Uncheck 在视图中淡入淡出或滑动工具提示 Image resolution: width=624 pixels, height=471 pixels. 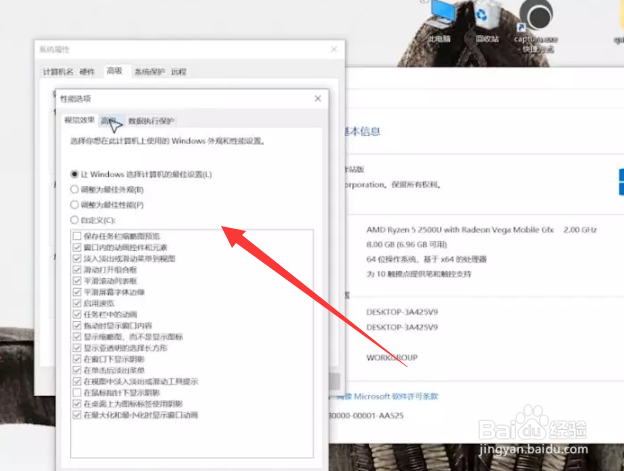(77, 381)
